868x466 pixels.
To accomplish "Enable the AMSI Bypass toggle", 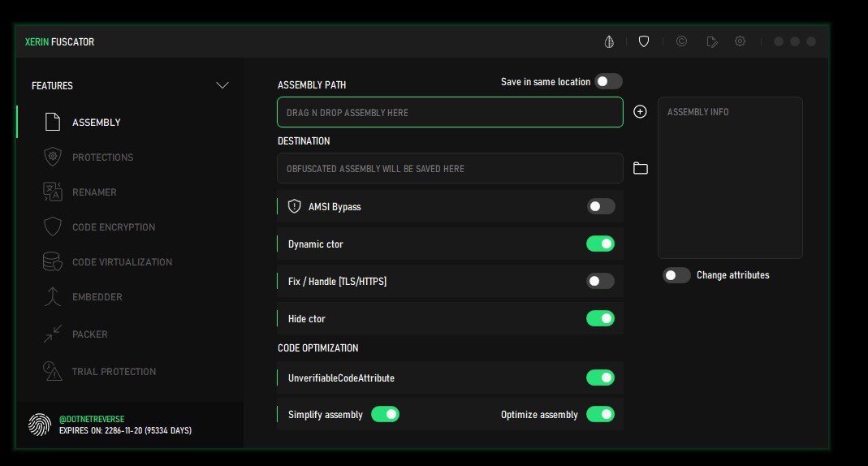I will (601, 207).
